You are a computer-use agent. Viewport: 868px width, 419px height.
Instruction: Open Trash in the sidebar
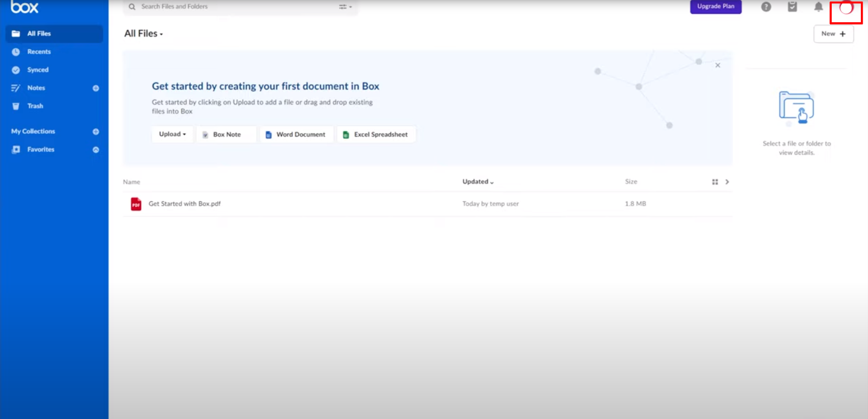coord(35,106)
